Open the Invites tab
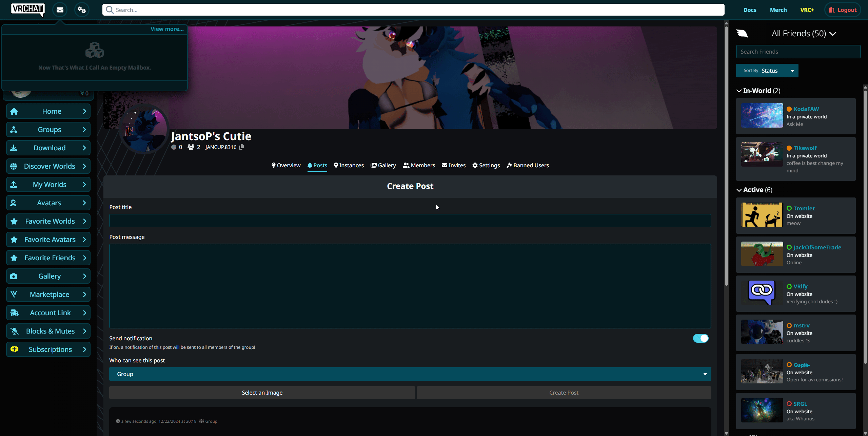868x436 pixels. (453, 165)
